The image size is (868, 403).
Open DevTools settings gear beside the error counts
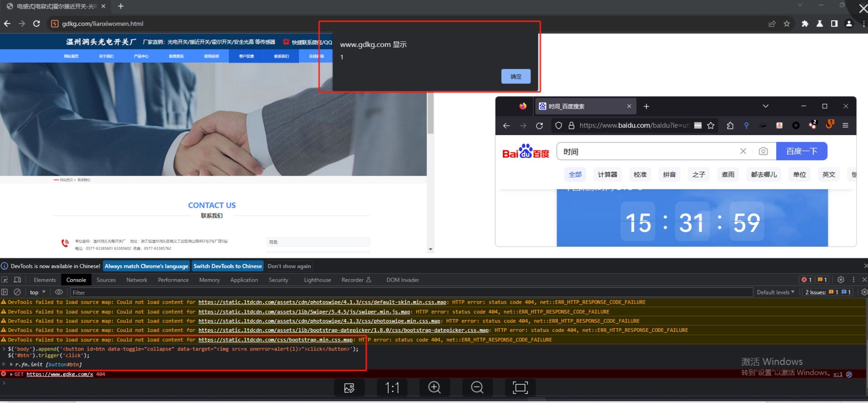click(x=841, y=279)
